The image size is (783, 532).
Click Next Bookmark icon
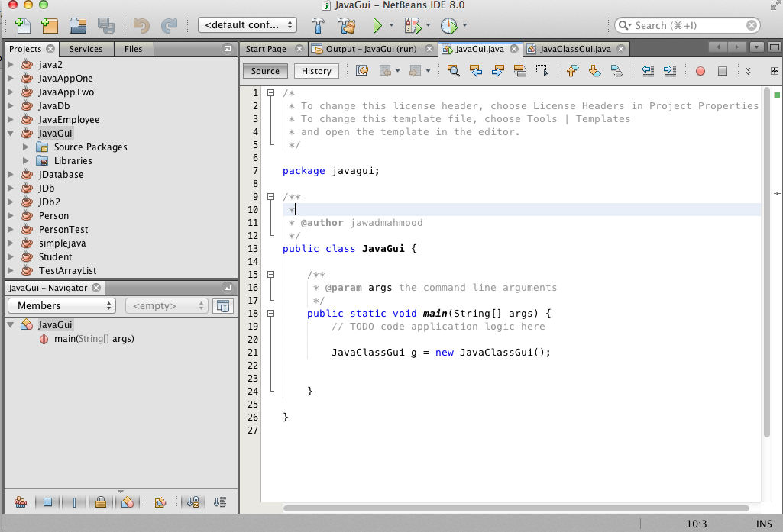coord(595,71)
